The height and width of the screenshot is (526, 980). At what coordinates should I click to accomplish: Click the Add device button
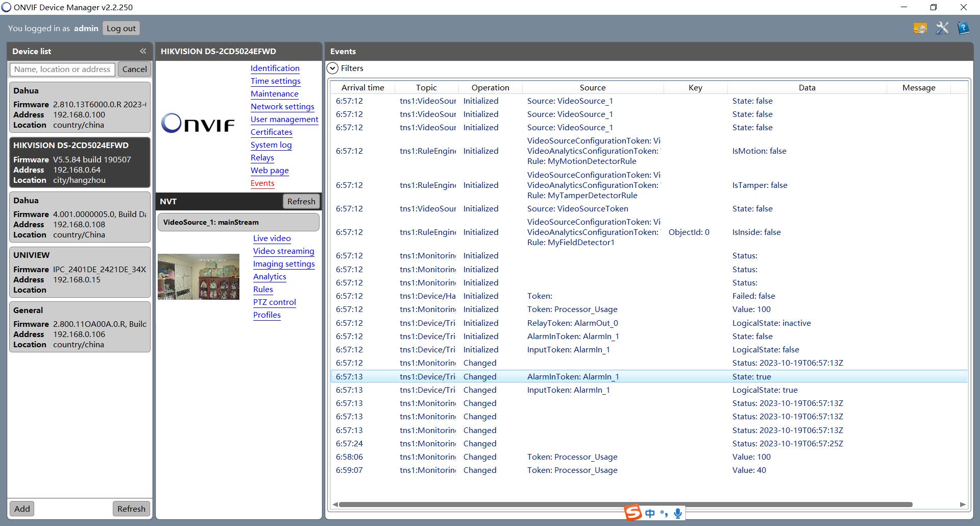[22, 509]
